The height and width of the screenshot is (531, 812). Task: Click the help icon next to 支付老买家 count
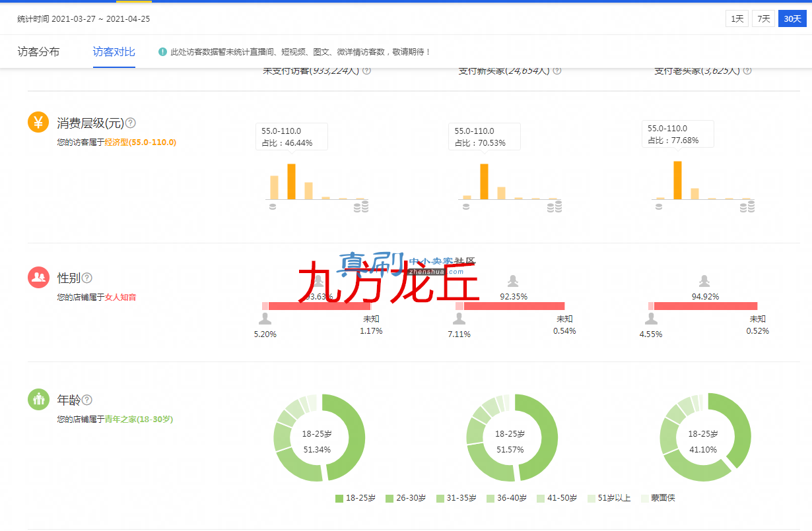tap(747, 70)
